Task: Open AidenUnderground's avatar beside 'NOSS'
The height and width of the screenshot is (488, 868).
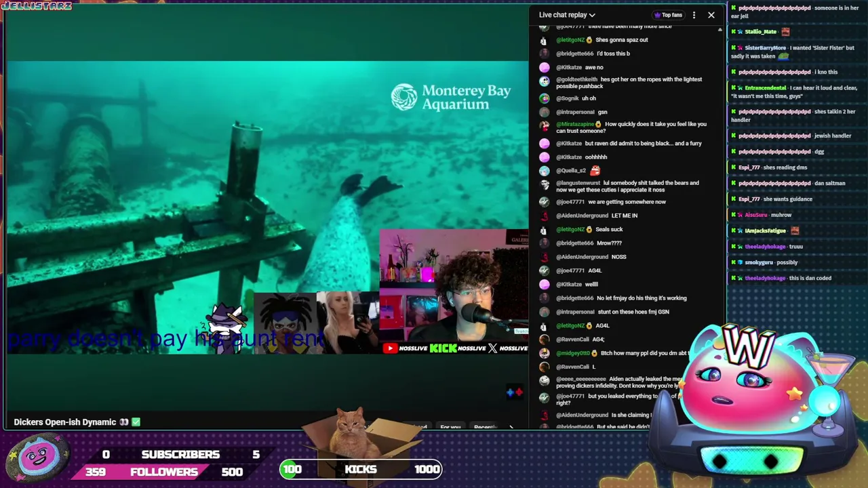Action: [x=544, y=257]
